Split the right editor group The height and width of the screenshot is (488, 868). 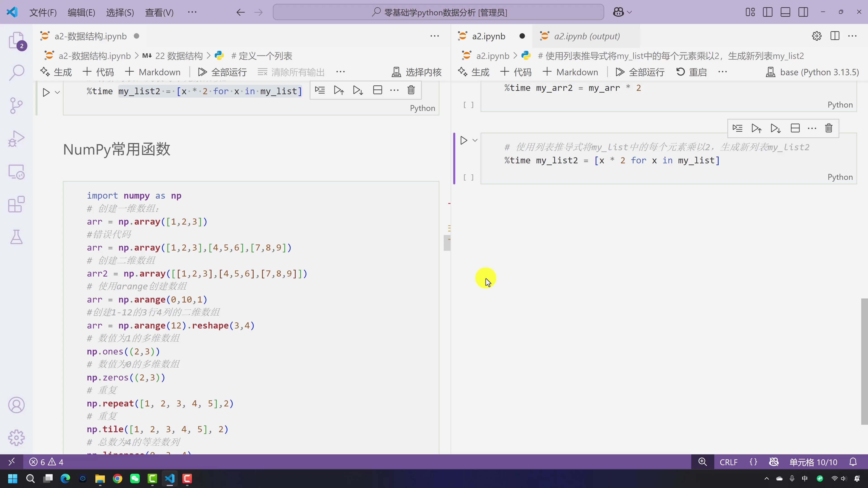point(835,36)
